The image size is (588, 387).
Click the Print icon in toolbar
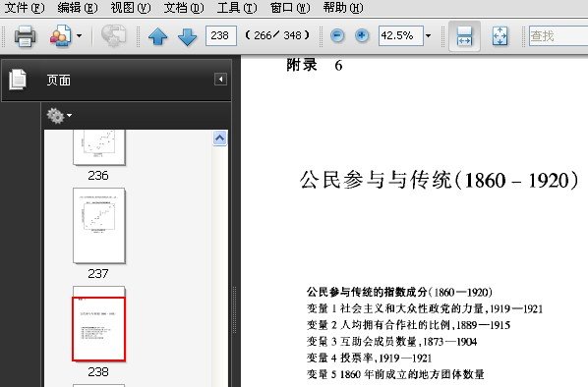point(26,36)
